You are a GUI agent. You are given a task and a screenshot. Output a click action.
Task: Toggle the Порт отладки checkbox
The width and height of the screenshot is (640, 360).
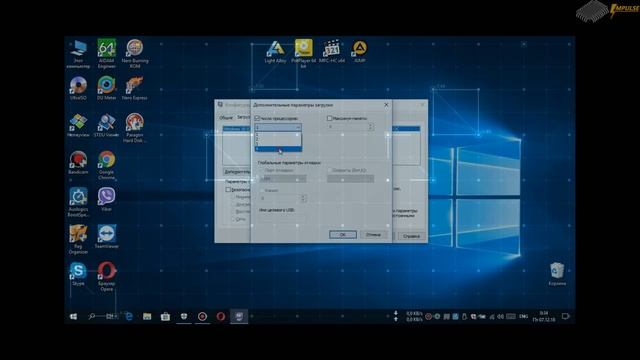point(261,170)
